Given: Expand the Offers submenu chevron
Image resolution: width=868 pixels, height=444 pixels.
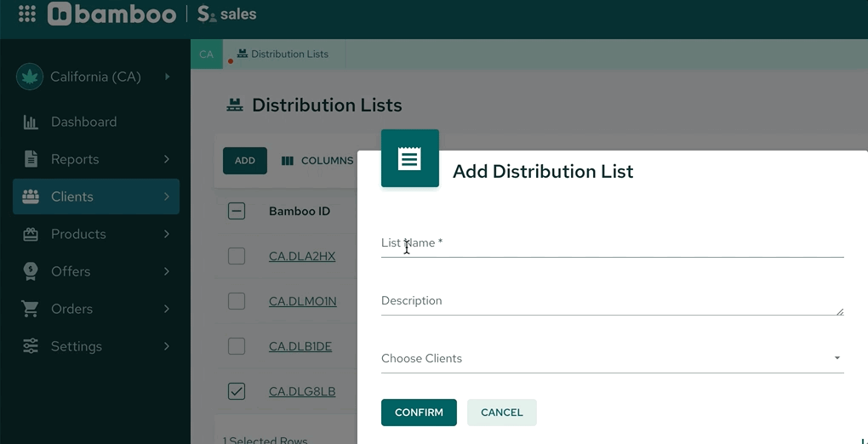Looking at the screenshot, I should 167,271.
